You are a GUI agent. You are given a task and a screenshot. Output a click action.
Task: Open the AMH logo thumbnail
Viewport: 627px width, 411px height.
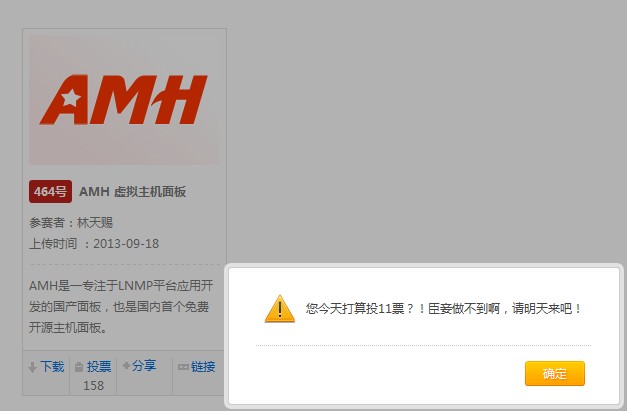(124, 100)
